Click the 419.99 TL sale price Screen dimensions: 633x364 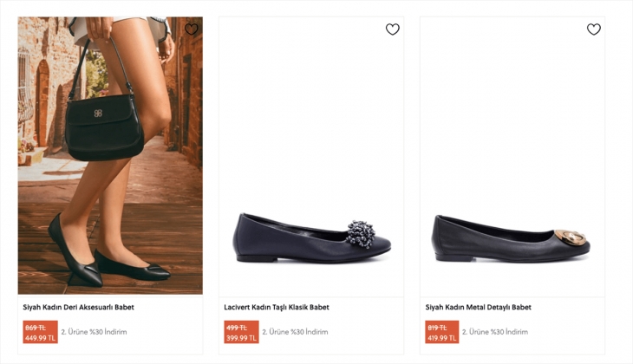(x=442, y=338)
